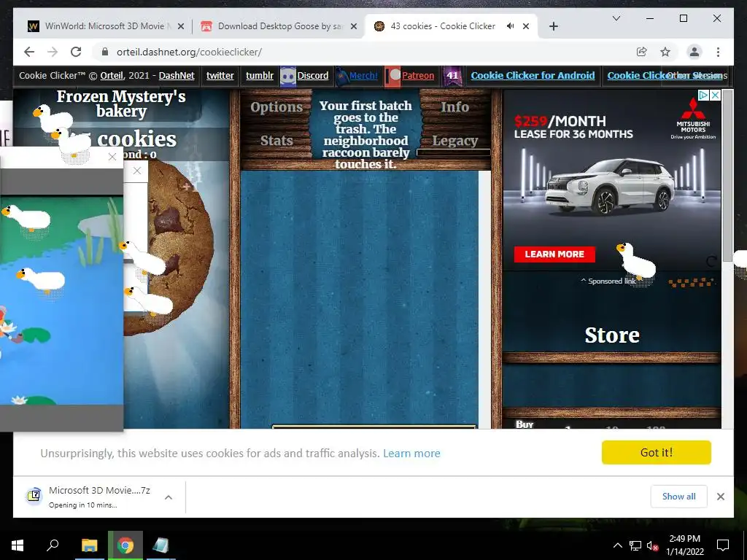The height and width of the screenshot is (560, 747).
Task: Open the DashNet link
Action: coord(177,76)
